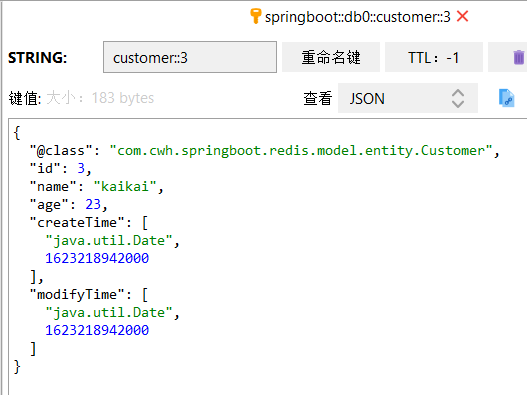Viewport: 527px width, 395px height.
Task: Click the createTime timestamp 1623218942000
Action: coord(97,258)
